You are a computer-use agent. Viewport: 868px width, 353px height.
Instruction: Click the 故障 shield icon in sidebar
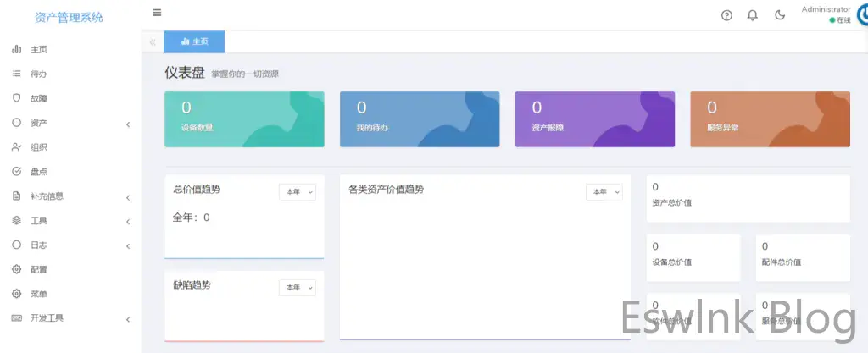16,98
